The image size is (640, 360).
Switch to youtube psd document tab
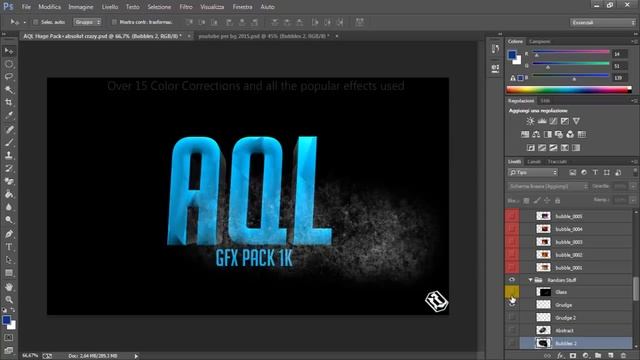click(264, 36)
